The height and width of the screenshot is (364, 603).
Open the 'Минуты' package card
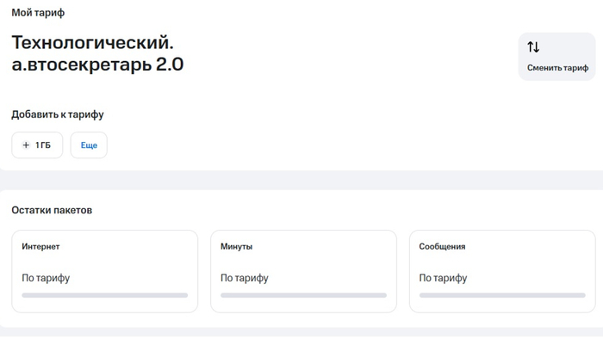303,270
